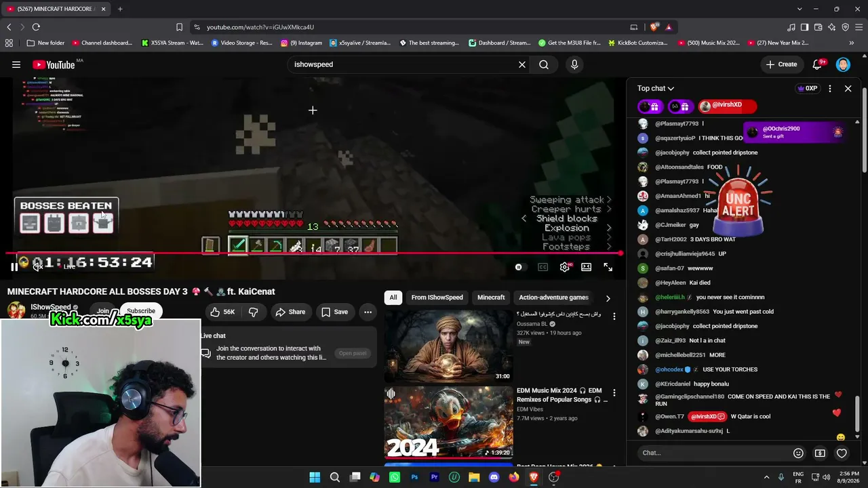Image resolution: width=868 pixels, height=488 pixels.
Task: Toggle the browser sidebar panel
Action: 804,27
